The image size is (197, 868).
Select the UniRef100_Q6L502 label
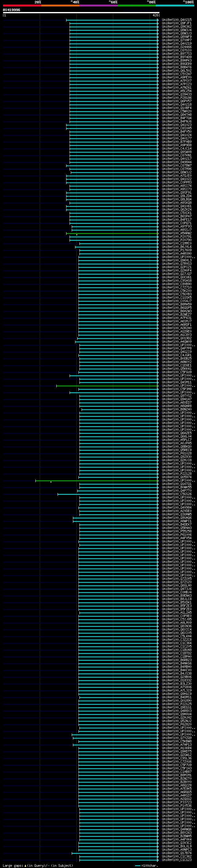pyautogui.click(x=177, y=71)
